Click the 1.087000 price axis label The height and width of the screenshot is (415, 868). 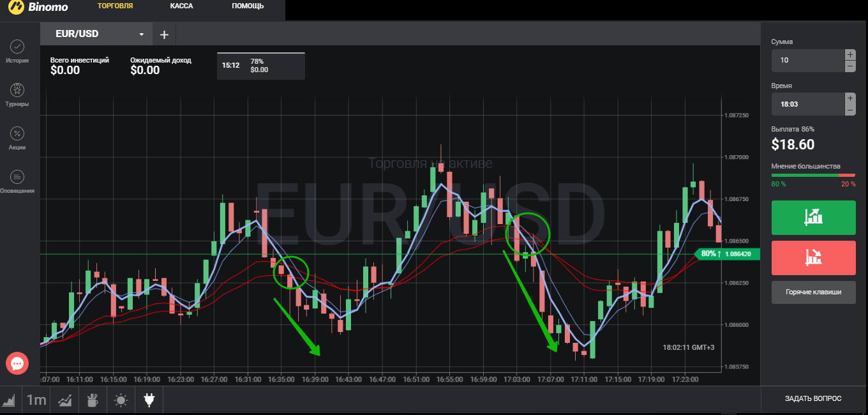coord(737,156)
